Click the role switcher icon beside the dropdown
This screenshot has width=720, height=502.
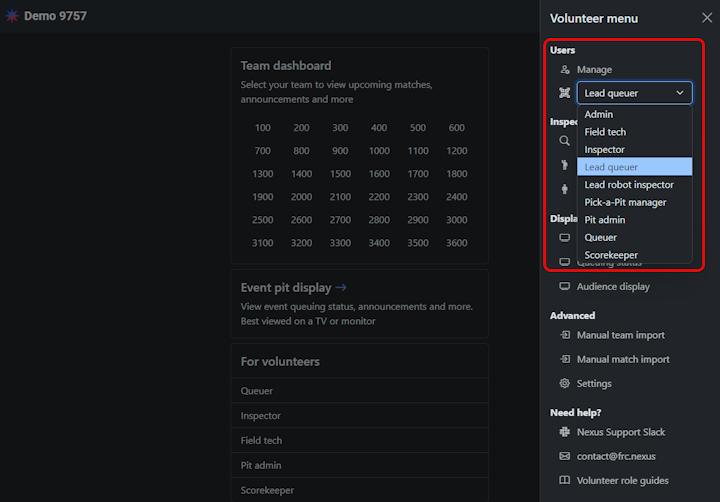(x=565, y=93)
